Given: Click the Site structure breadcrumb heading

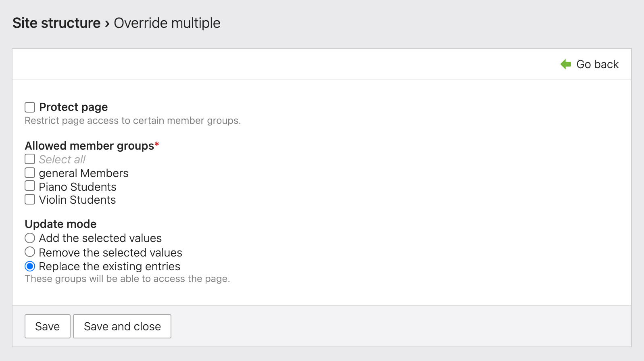Looking at the screenshot, I should (56, 23).
